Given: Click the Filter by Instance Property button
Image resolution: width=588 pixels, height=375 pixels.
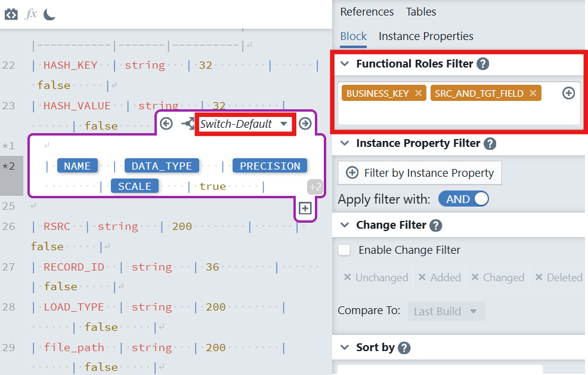Looking at the screenshot, I should pyautogui.click(x=420, y=173).
